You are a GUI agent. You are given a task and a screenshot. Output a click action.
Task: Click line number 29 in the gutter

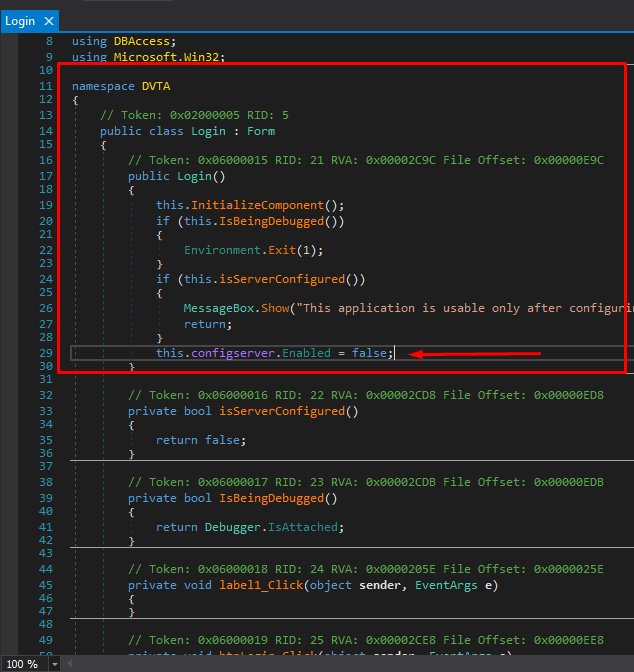[47, 353]
